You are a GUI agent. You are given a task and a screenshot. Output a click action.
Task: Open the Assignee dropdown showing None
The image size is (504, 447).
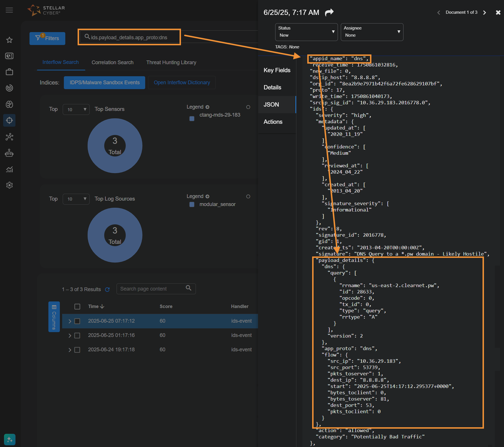click(372, 32)
